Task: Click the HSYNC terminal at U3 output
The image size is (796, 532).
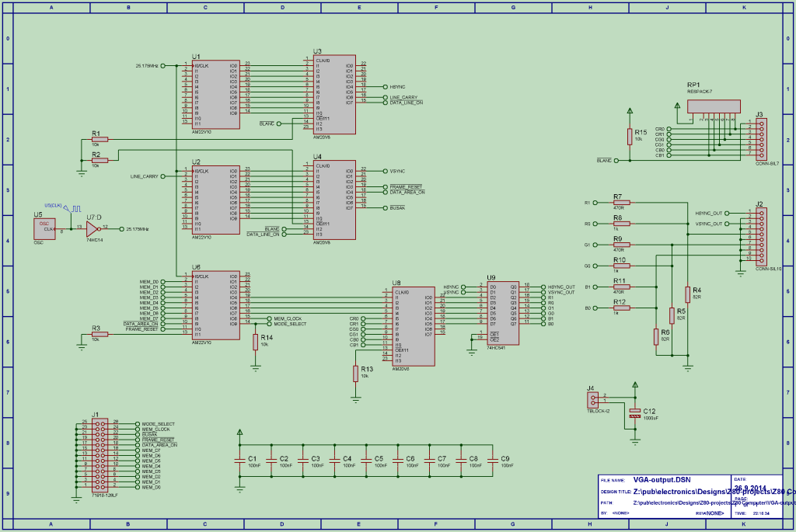Action: pyautogui.click(x=386, y=87)
